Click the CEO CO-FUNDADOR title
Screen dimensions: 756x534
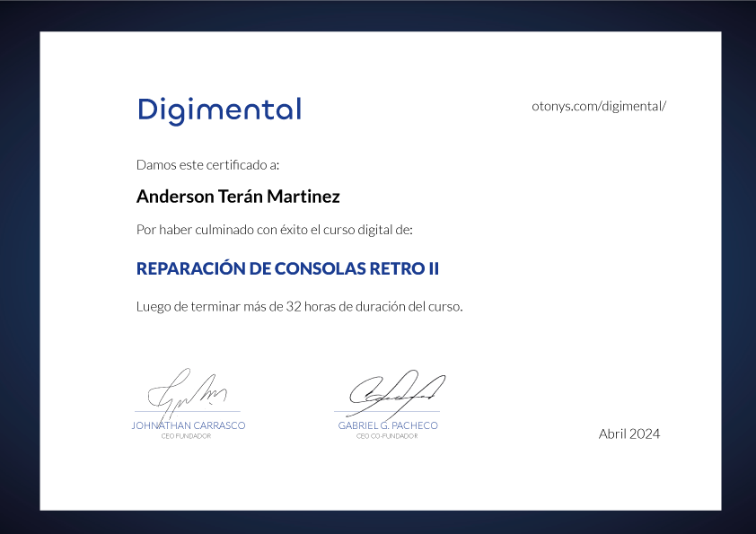387,436
